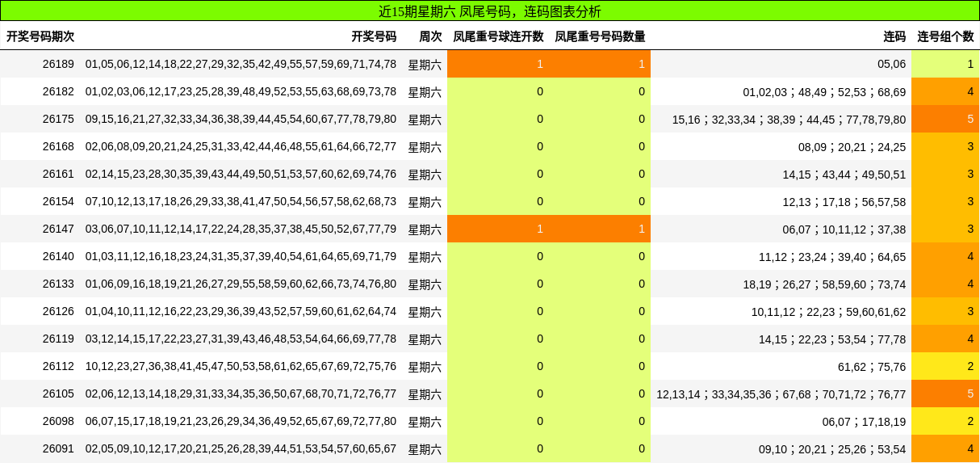Click draw numbers starting 06,07,15,17,18
This screenshot has height=463, width=980.
point(241,421)
